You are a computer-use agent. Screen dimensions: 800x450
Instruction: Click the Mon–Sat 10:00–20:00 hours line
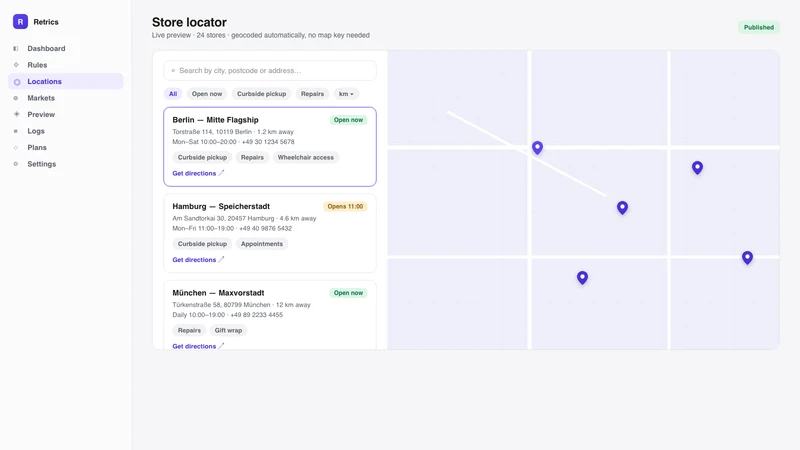(233, 142)
